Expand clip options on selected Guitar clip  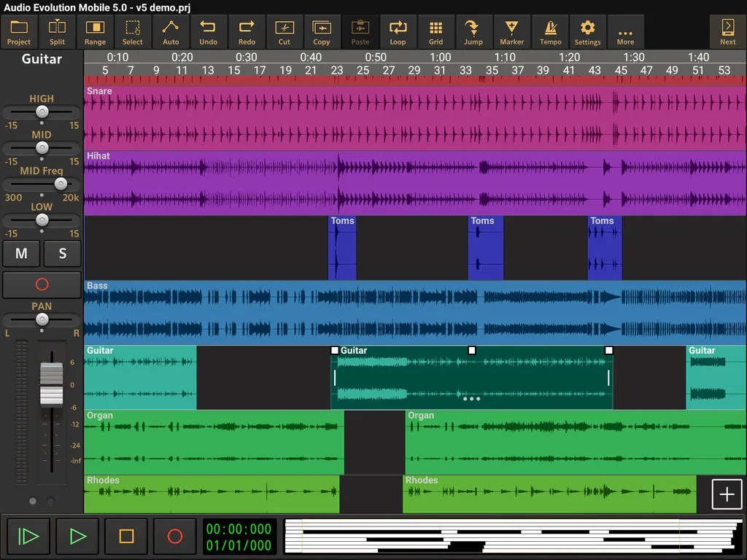click(471, 399)
